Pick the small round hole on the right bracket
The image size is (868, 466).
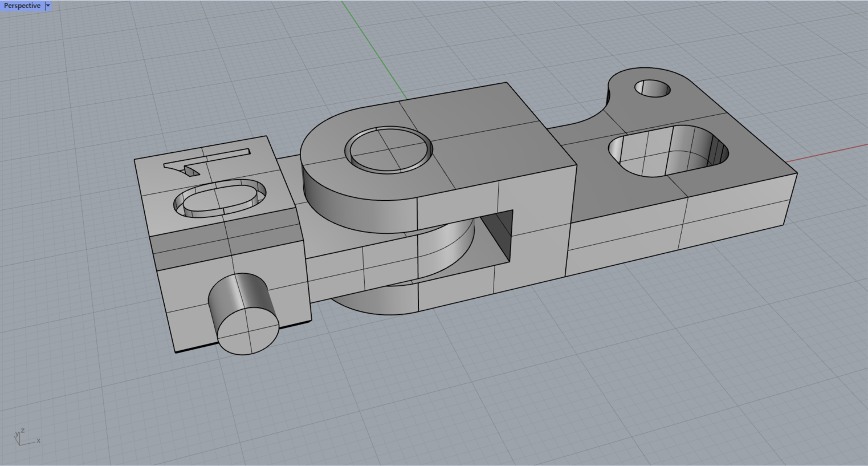pos(653,88)
